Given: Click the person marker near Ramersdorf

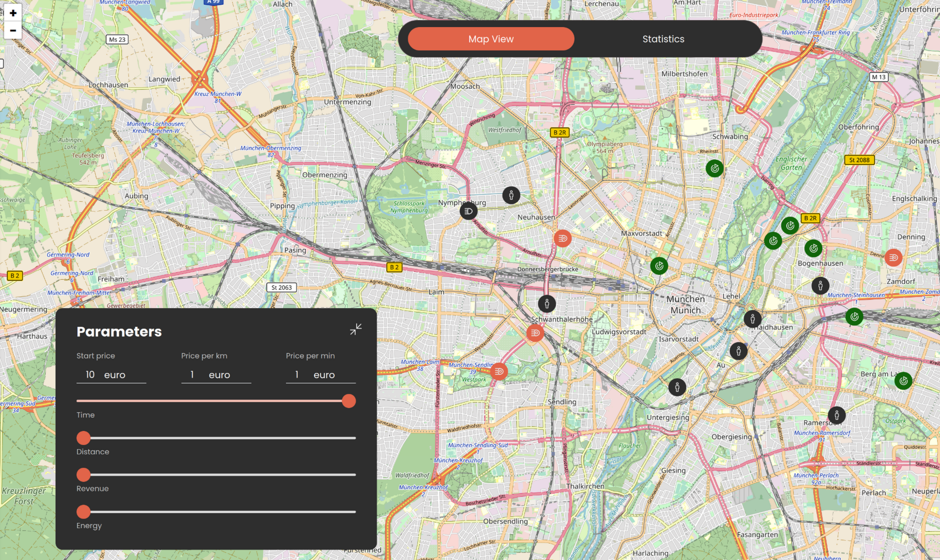Looking at the screenshot, I should (836, 415).
